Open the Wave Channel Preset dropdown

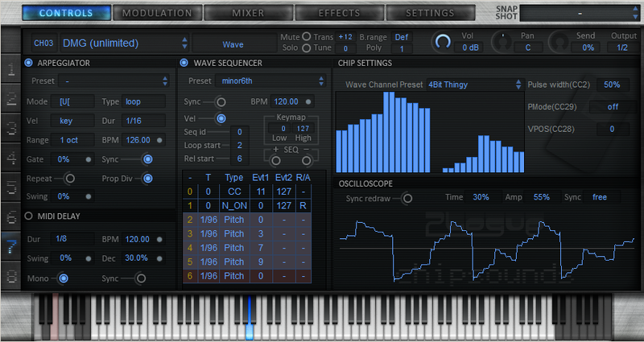tap(473, 84)
